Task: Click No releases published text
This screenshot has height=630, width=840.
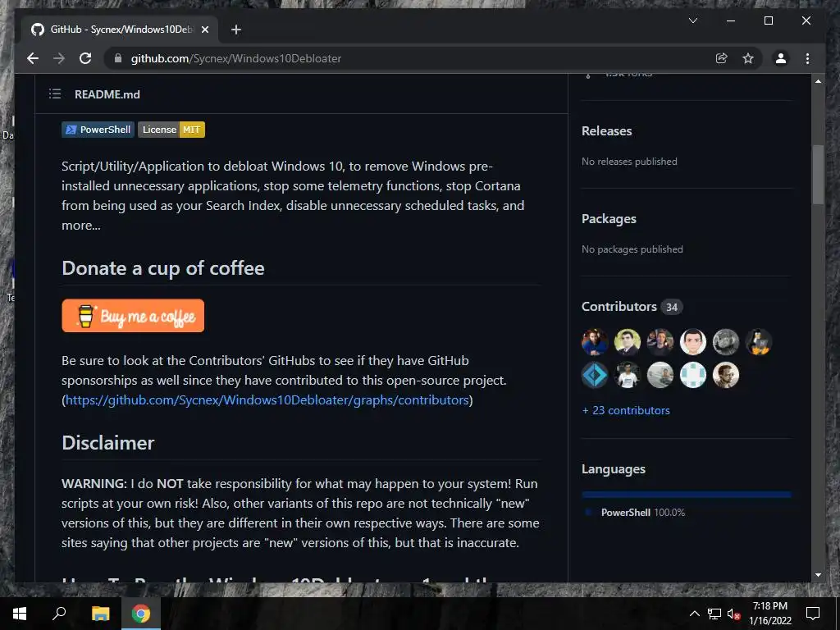Action: tap(629, 162)
